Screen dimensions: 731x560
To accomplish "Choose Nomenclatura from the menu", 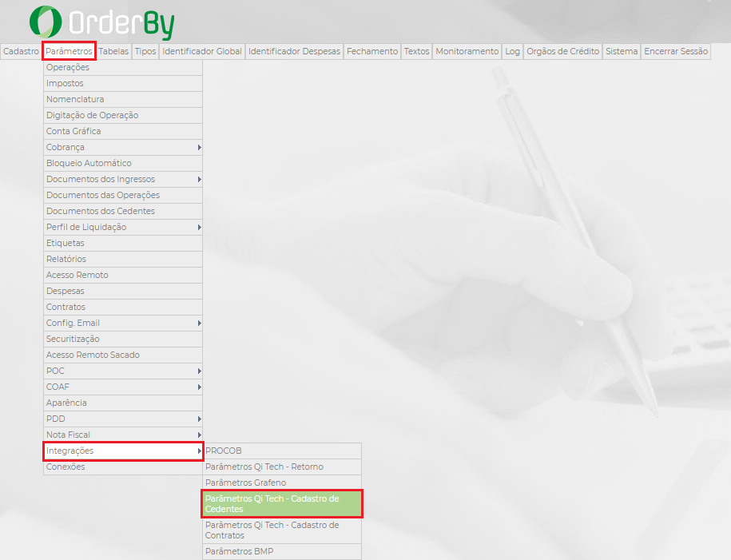I will click(122, 99).
